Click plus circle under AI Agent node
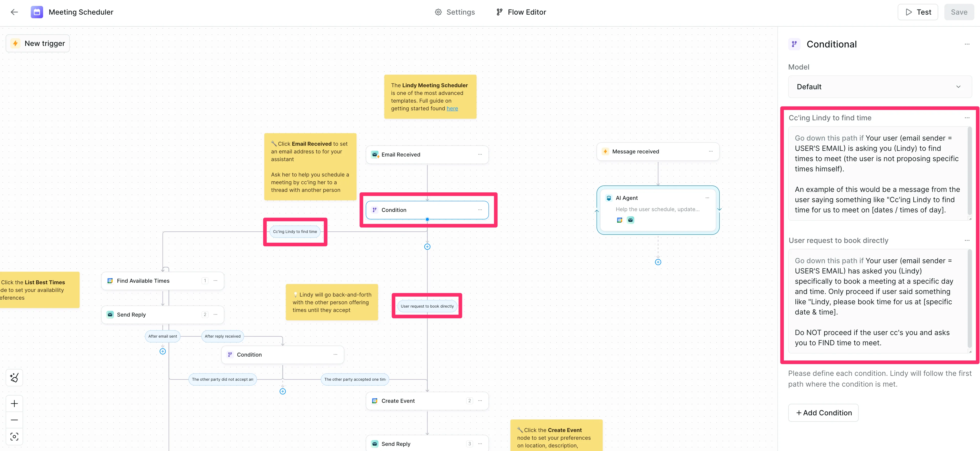Screen dimensions: 980x451 coord(658,262)
